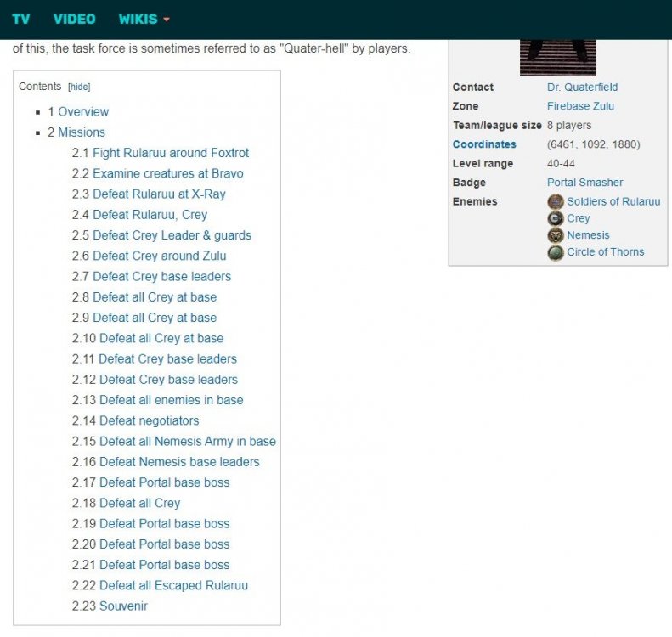
Task: Jump to Defeat negotiators section
Action: [x=149, y=420]
